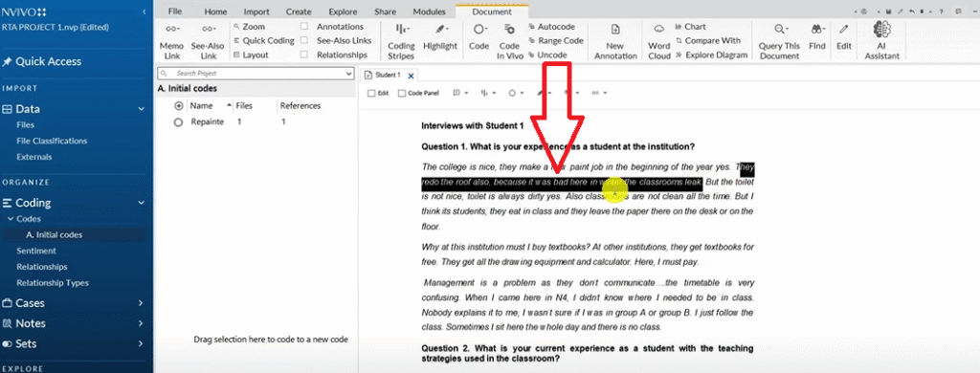The height and width of the screenshot is (373, 980).
Task: Enable the See-Also Links checkbox
Action: (304, 40)
